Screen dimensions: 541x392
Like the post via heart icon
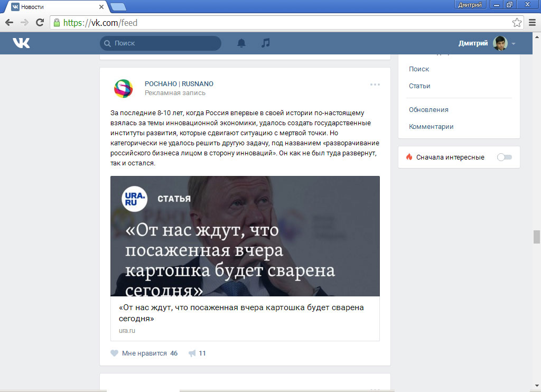[x=114, y=353]
